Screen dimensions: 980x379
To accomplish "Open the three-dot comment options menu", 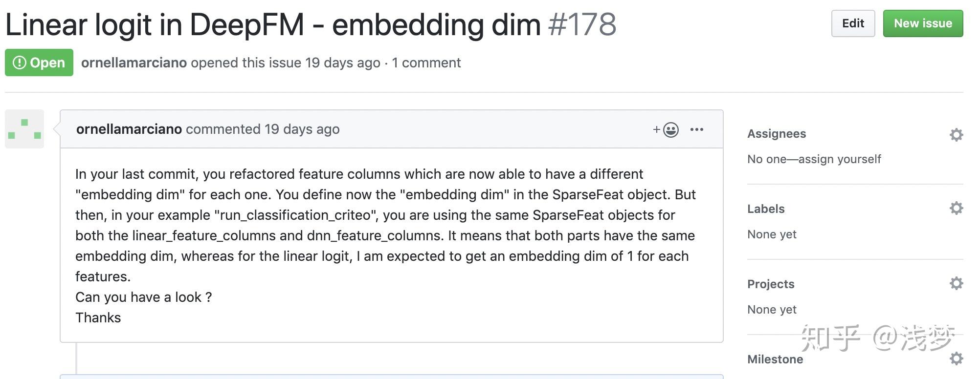I will (x=696, y=129).
